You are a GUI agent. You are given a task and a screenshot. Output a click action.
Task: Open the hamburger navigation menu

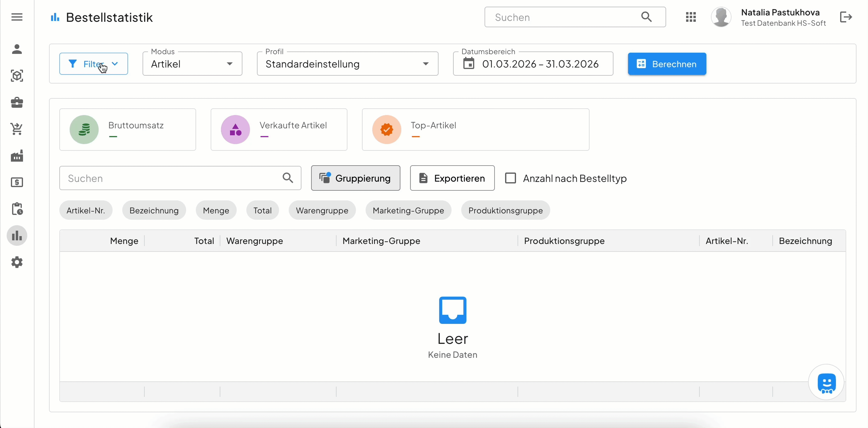tap(17, 17)
